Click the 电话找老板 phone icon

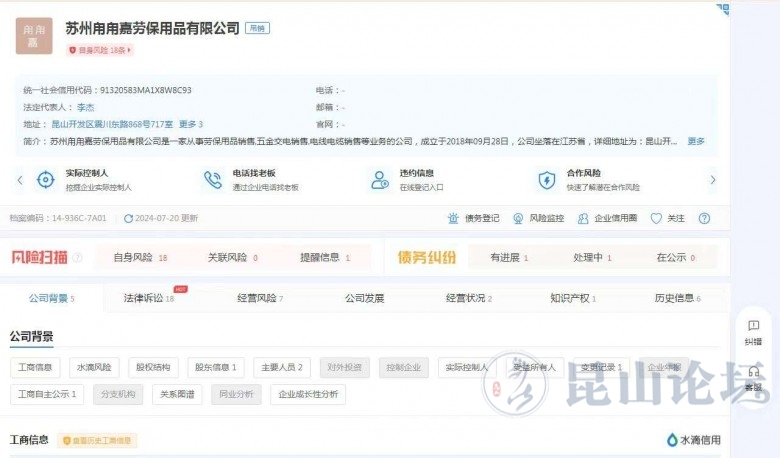coord(212,180)
